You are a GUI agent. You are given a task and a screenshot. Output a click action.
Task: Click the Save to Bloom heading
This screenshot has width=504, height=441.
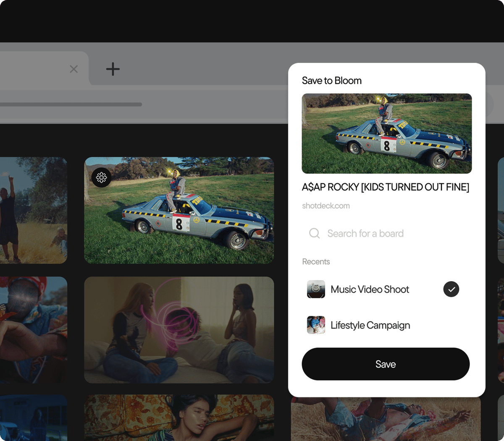click(x=332, y=81)
